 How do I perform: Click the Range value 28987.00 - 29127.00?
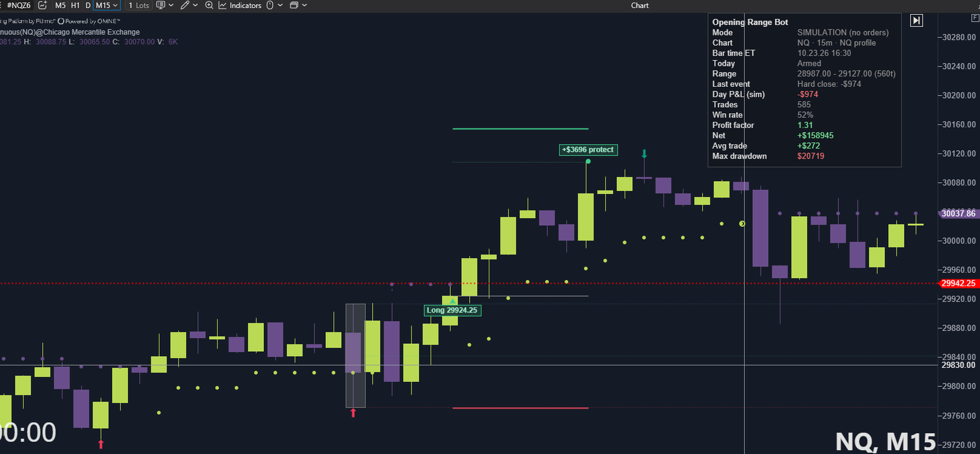coord(846,74)
